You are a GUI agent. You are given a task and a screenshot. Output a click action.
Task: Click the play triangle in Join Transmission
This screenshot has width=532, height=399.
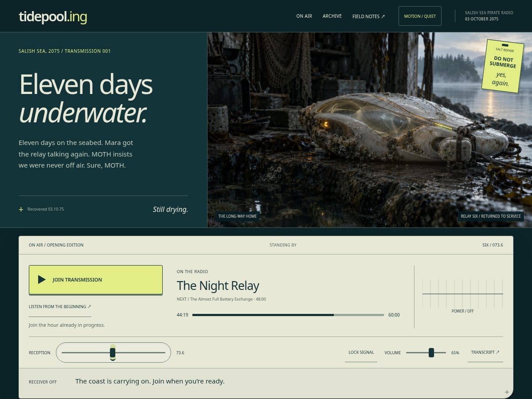point(42,279)
